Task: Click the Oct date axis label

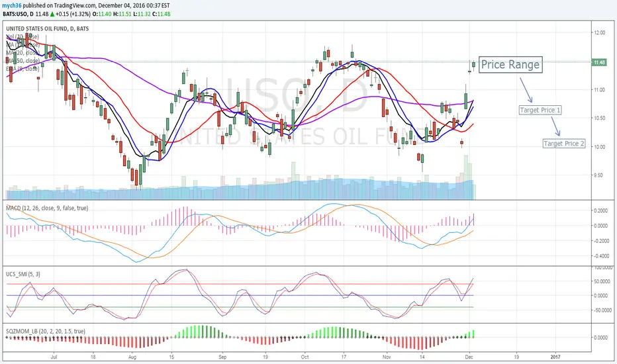Action: 305,357
